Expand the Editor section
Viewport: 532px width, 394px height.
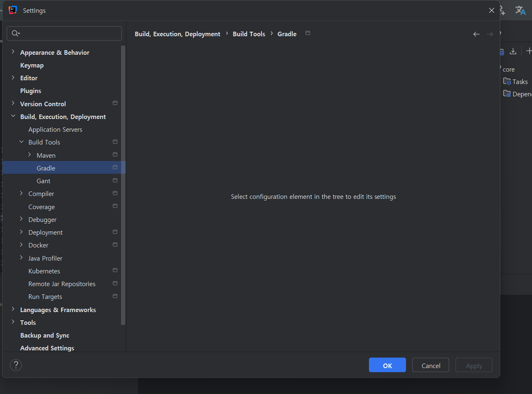click(x=13, y=77)
